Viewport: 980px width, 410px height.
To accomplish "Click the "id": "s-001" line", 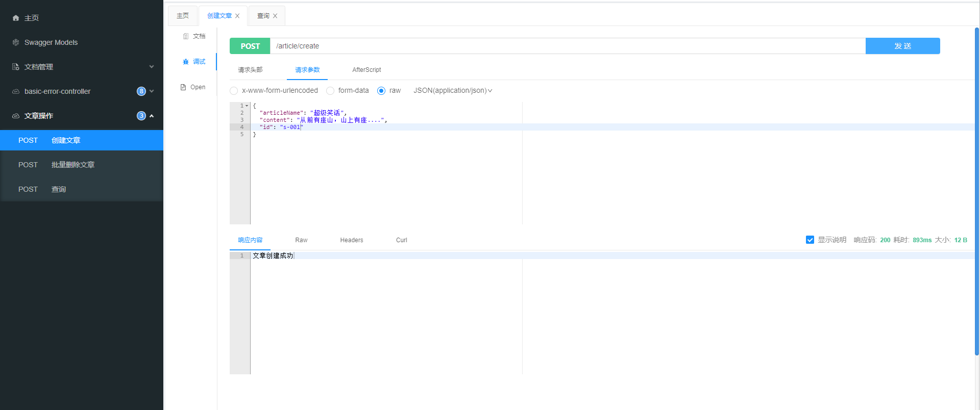I will pyautogui.click(x=612, y=127).
